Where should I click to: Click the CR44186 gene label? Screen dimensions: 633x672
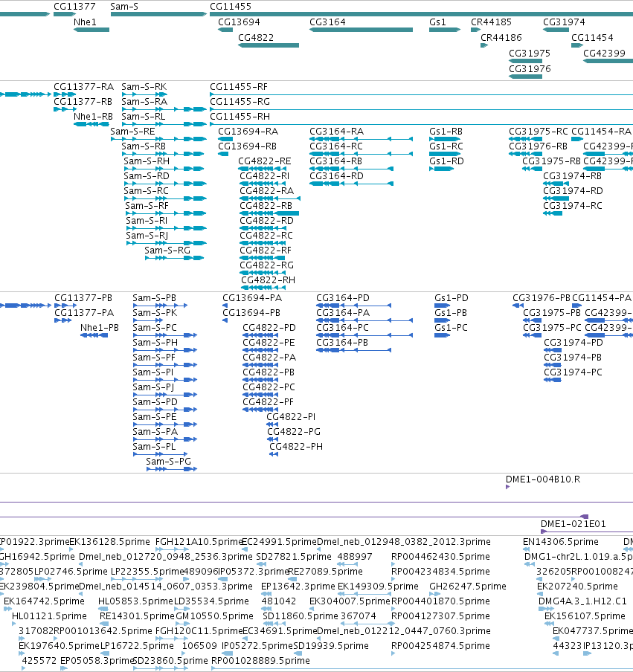tap(501, 38)
